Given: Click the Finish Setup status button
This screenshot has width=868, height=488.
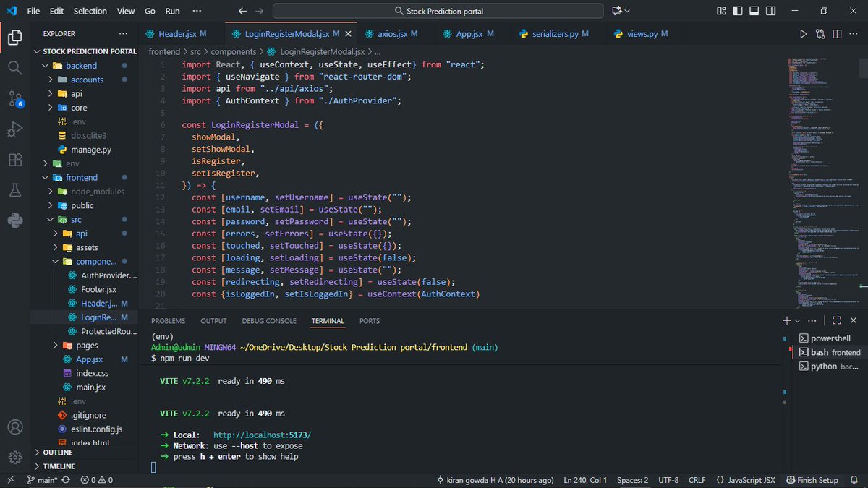Looking at the screenshot, I should [813, 480].
